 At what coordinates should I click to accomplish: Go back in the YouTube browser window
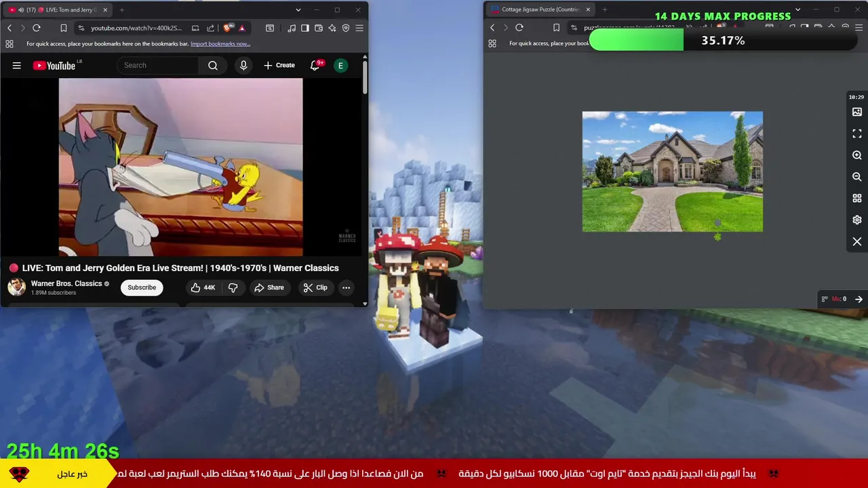(9, 28)
